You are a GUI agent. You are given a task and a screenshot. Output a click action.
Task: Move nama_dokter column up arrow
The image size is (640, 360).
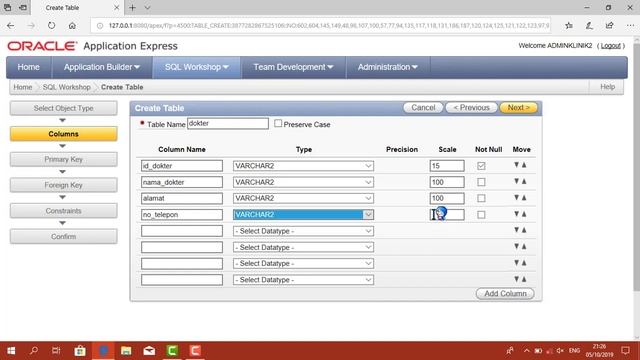click(524, 181)
